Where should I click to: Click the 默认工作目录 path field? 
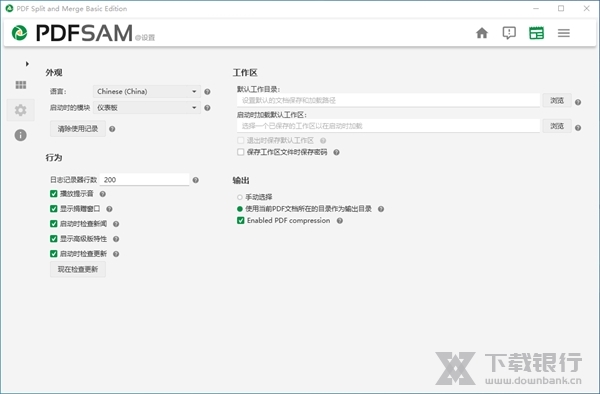pyautogui.click(x=388, y=101)
